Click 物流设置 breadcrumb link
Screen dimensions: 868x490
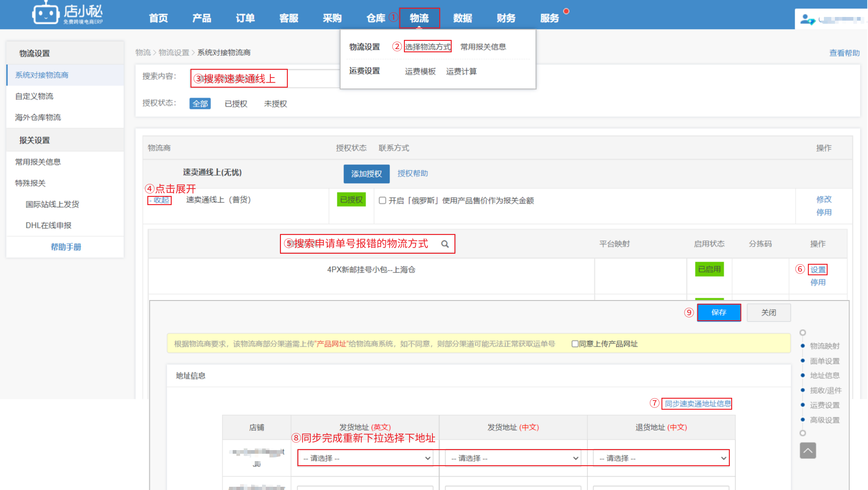tap(174, 52)
